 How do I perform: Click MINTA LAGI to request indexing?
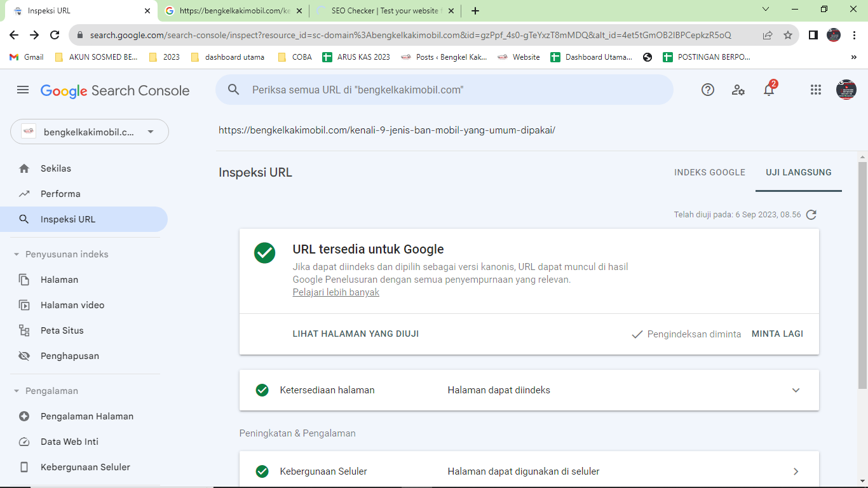777,334
